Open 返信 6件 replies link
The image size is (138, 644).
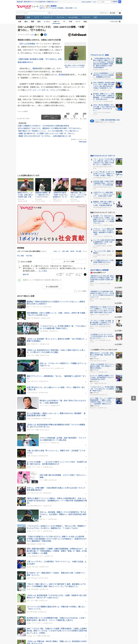(26, 274)
